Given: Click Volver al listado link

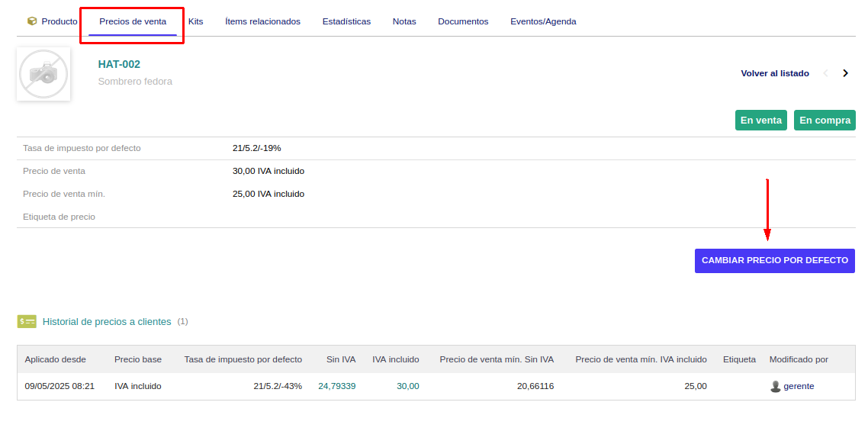Looking at the screenshot, I should 775,73.
